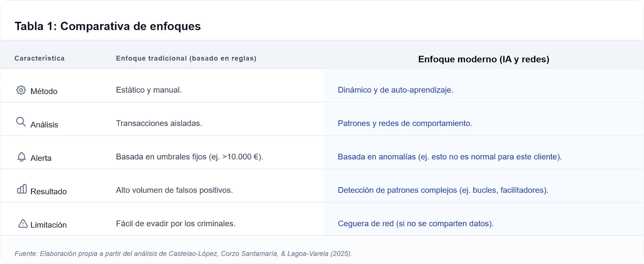The image size is (644, 264).
Task: Click the Estático y manual cell
Action: 149,90
